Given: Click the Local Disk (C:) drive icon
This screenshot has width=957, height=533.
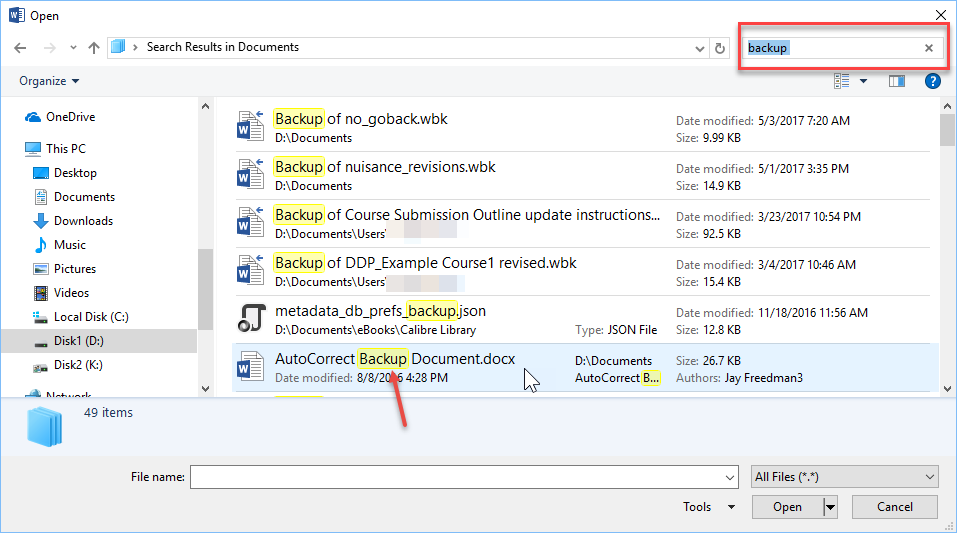Looking at the screenshot, I should pyautogui.click(x=40, y=317).
